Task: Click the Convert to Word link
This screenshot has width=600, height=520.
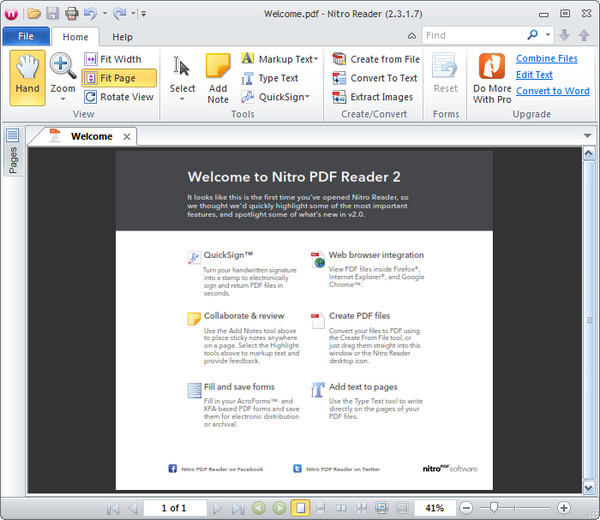Action: coord(552,91)
